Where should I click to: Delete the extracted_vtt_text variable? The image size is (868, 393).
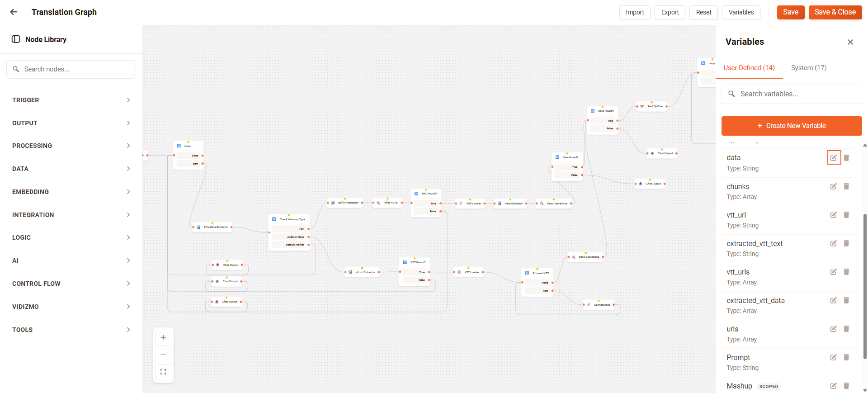click(x=846, y=243)
